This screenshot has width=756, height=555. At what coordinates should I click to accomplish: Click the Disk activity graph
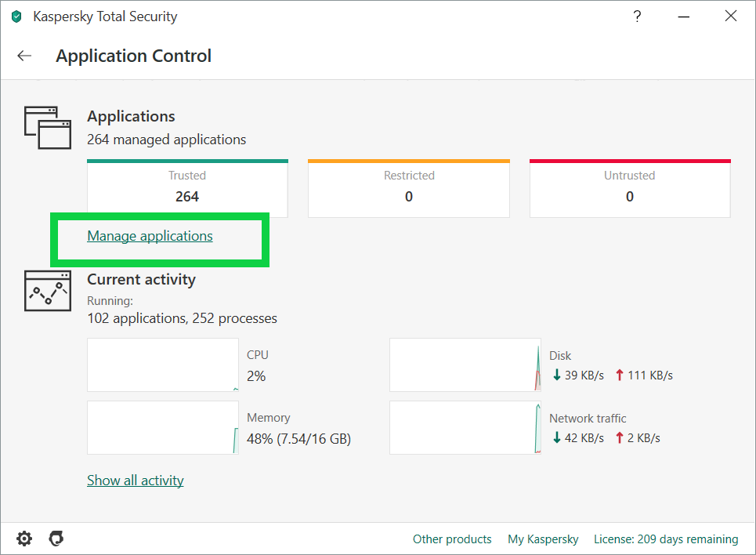tap(465, 365)
